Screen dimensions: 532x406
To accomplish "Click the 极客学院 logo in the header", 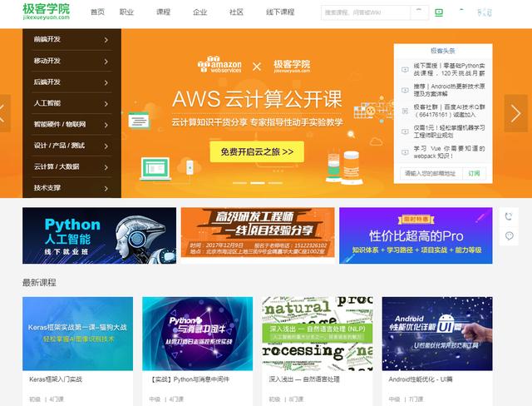I will 47,12.
